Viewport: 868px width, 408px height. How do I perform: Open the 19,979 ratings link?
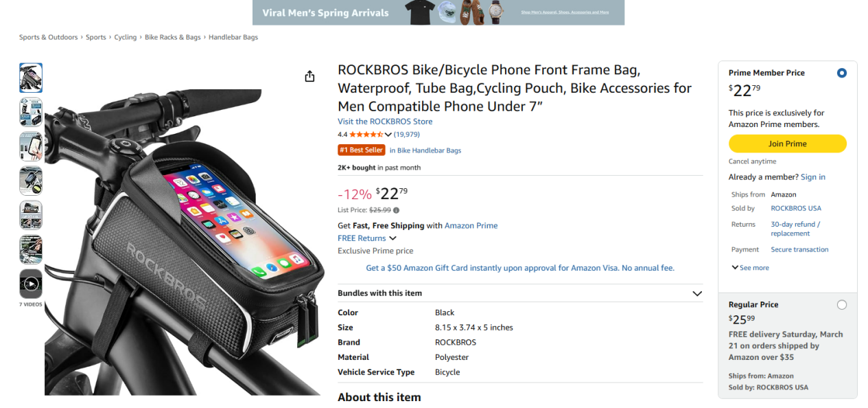407,135
